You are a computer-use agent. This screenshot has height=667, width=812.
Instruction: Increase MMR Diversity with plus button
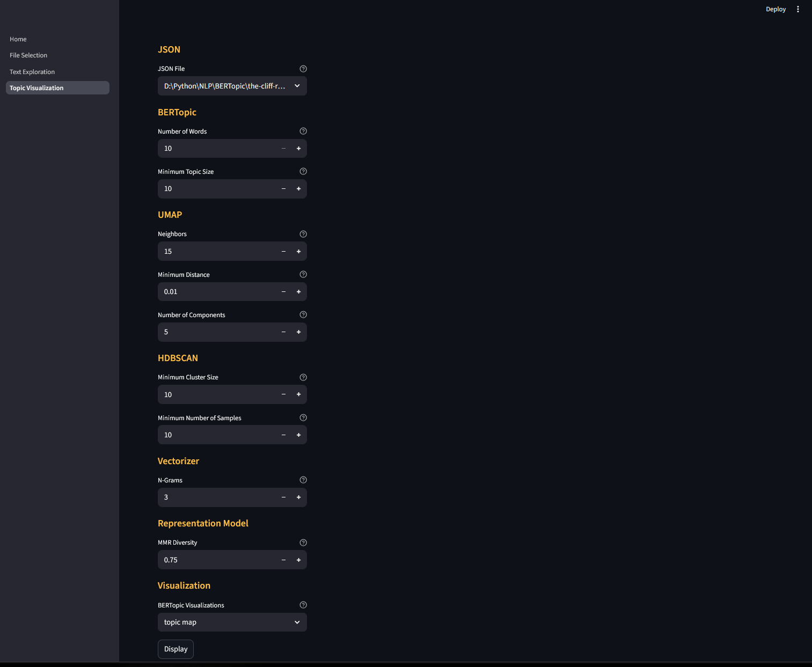click(x=299, y=560)
